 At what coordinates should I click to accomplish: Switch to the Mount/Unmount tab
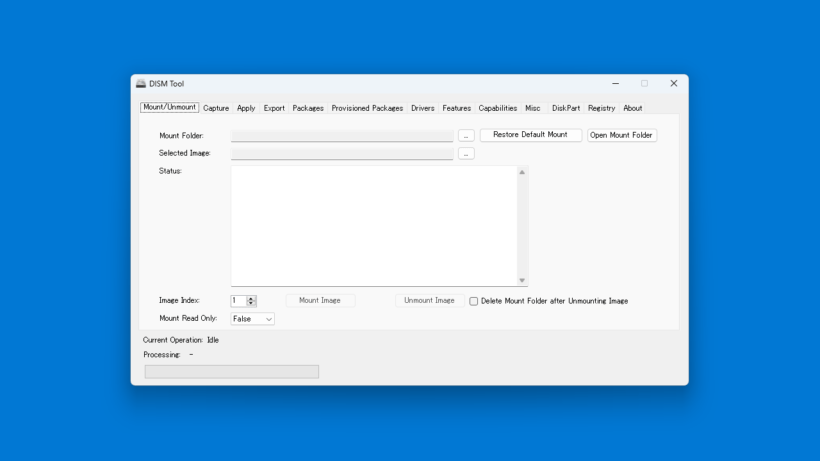click(169, 107)
